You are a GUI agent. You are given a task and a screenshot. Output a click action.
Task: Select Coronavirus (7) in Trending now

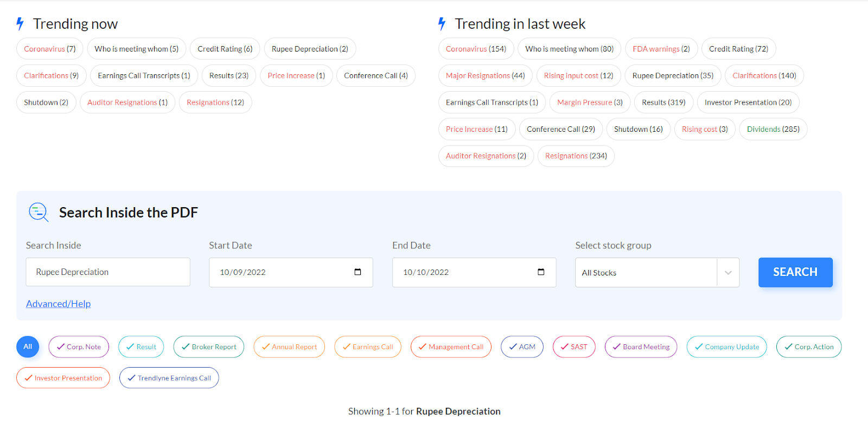(x=50, y=49)
